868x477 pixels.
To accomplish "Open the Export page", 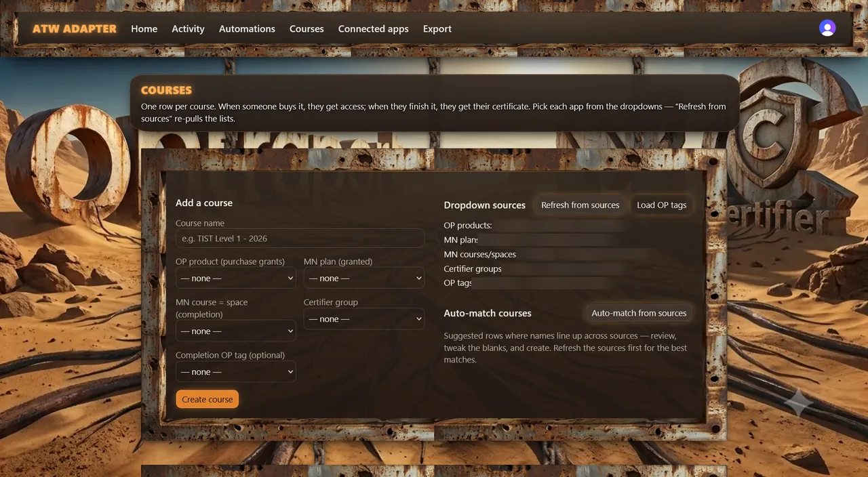I will [437, 28].
